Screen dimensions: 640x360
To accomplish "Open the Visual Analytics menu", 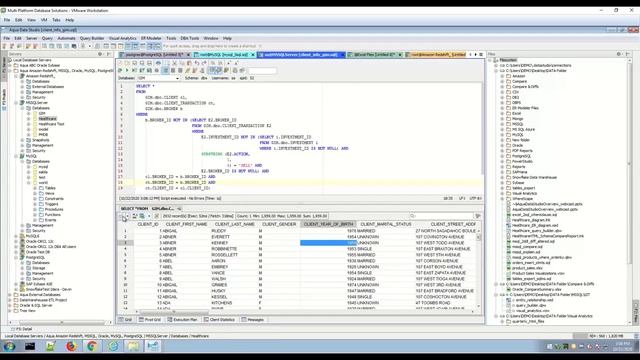I will point(122,38).
